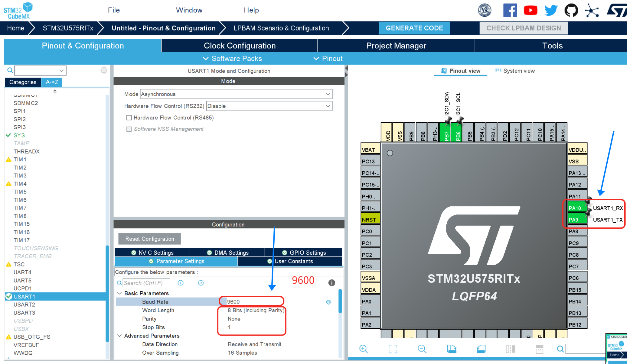
Task: Click STM32U575RITx breadcrumb
Action: pos(68,28)
